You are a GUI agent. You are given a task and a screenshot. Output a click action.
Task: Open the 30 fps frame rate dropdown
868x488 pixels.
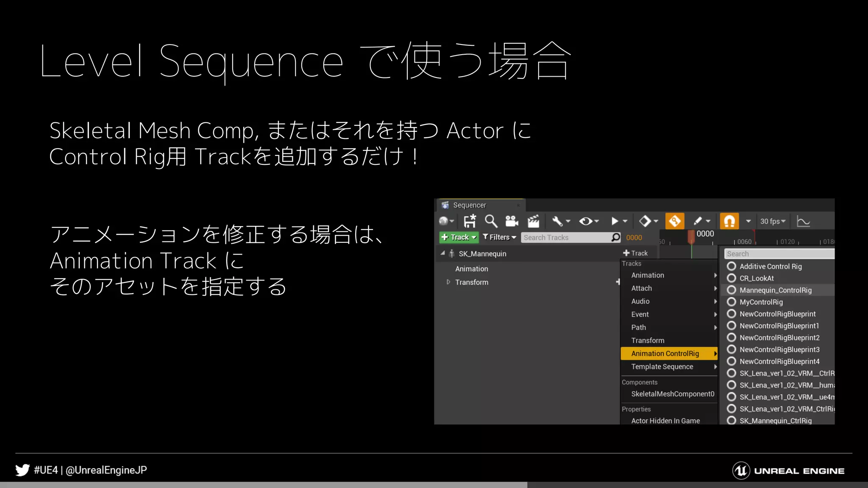[x=773, y=221]
